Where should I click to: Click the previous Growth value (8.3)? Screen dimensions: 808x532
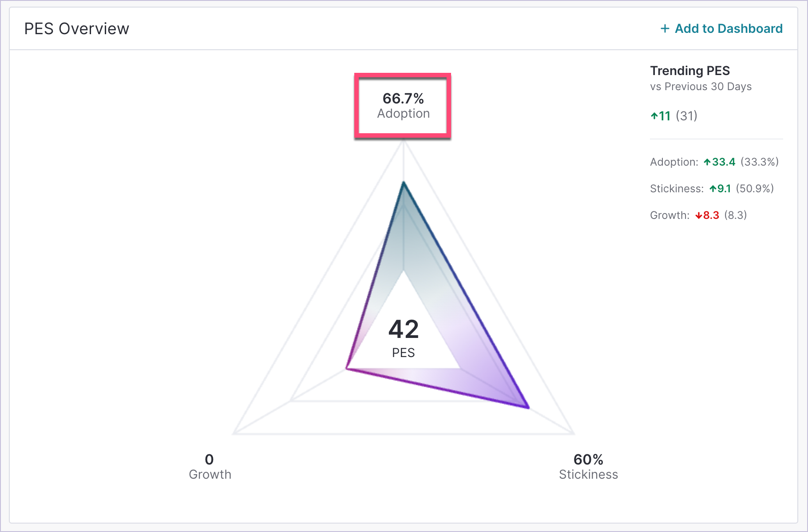(x=735, y=215)
